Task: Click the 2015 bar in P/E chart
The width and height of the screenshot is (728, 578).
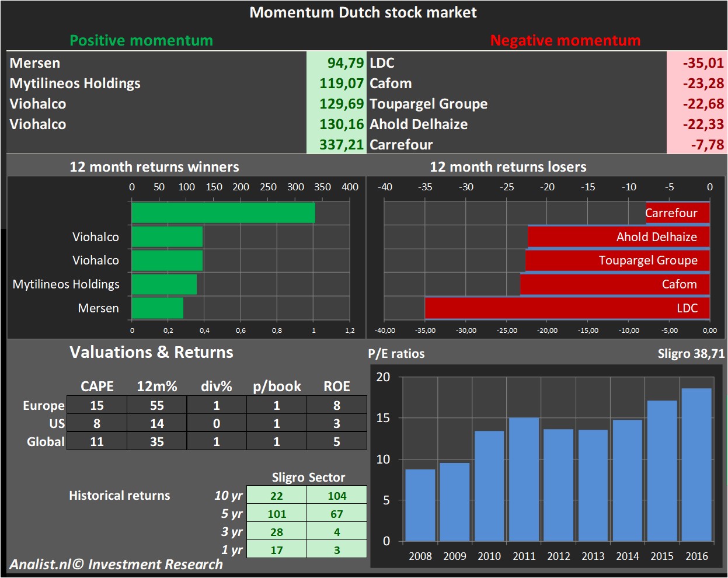Action: tap(662, 471)
